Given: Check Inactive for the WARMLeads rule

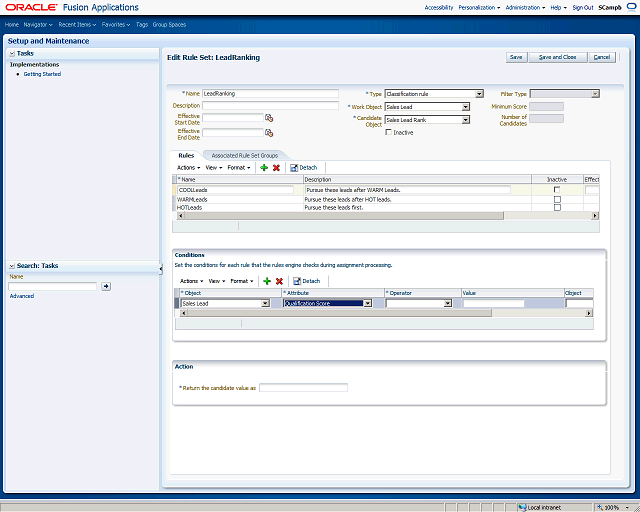Looking at the screenshot, I should (557, 199).
